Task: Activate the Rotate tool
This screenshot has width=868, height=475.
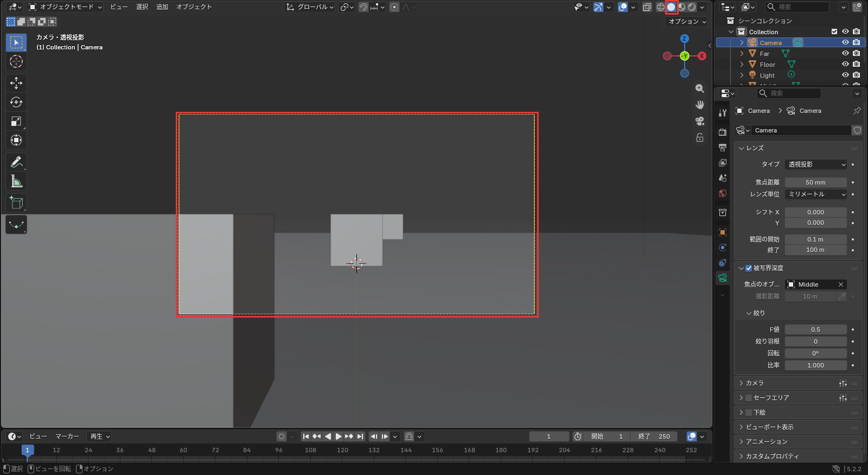Action: [16, 102]
